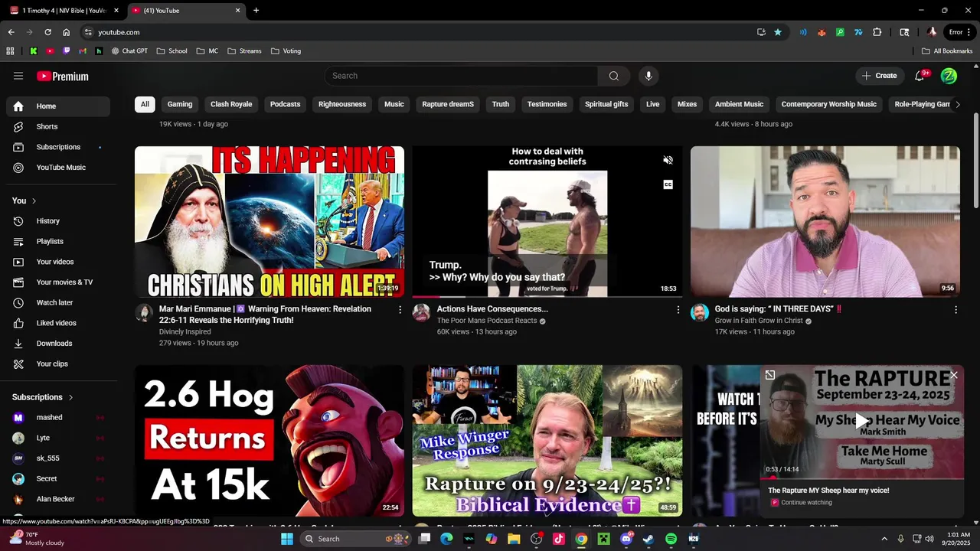Image resolution: width=980 pixels, height=551 pixels.
Task: Open Liked videos
Action: [x=58, y=323]
